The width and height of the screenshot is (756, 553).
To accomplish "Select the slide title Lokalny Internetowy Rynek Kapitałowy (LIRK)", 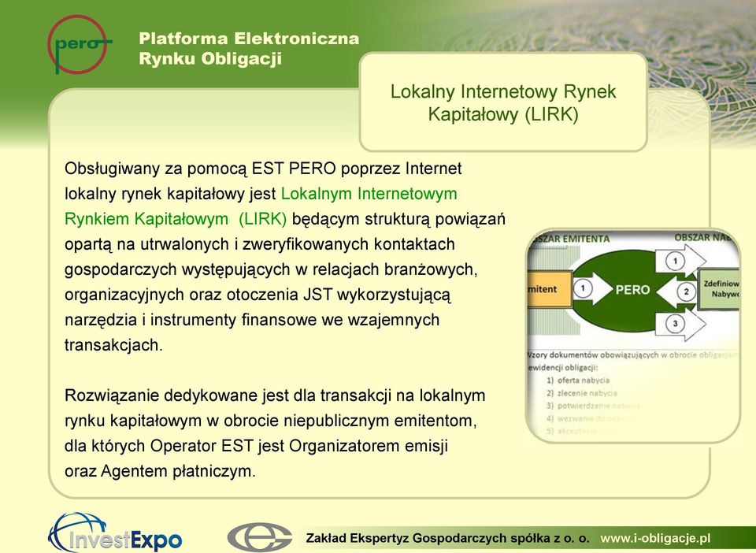I will (x=503, y=102).
